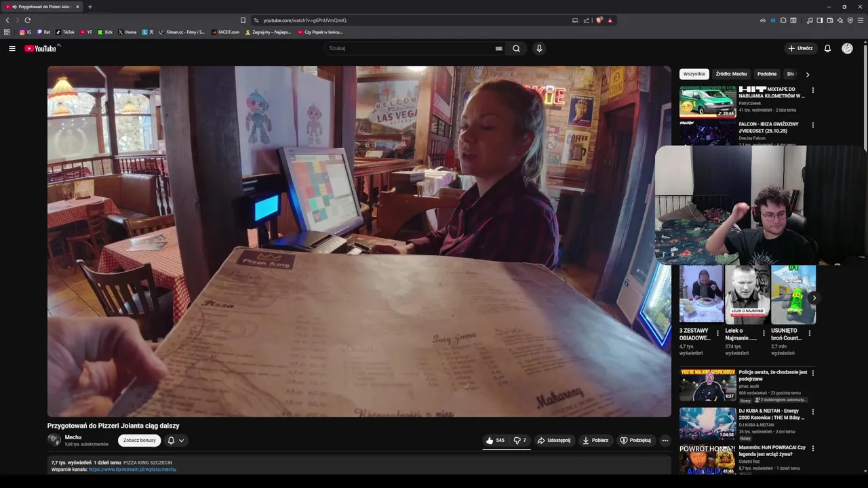868x488 pixels.
Task: Open 3 ZESTAWY OBIADOWE short thumbnail
Action: coord(701,294)
